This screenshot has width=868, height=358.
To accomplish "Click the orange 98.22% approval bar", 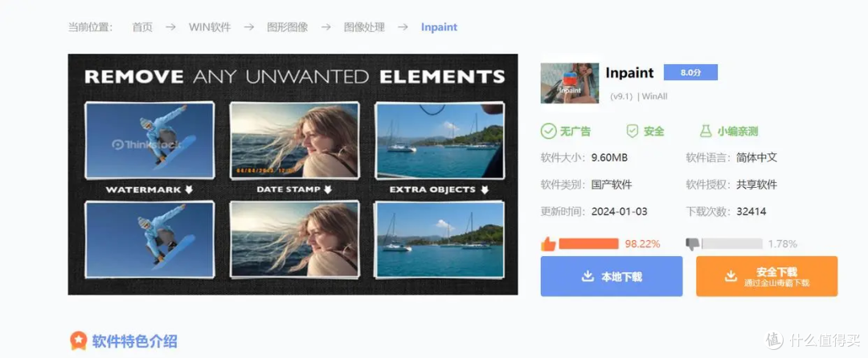I will [x=588, y=244].
